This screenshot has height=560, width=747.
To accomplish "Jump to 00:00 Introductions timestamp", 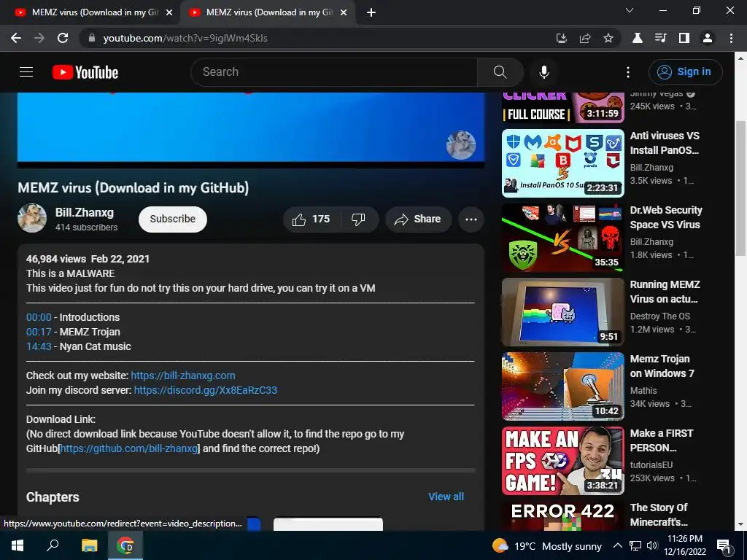I will 39,317.
